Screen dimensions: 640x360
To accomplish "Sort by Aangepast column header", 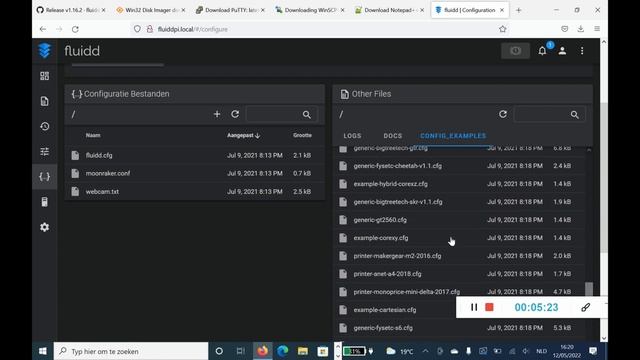I will pos(243,135).
